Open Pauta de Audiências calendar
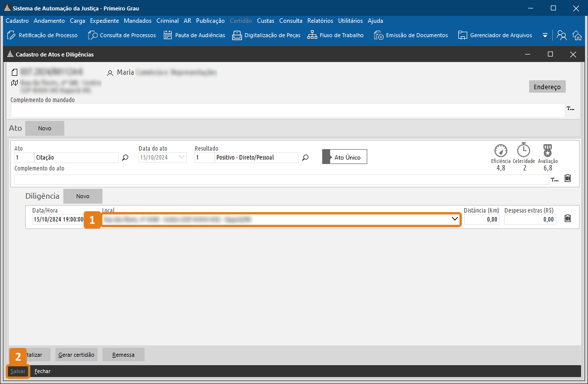 (194, 35)
